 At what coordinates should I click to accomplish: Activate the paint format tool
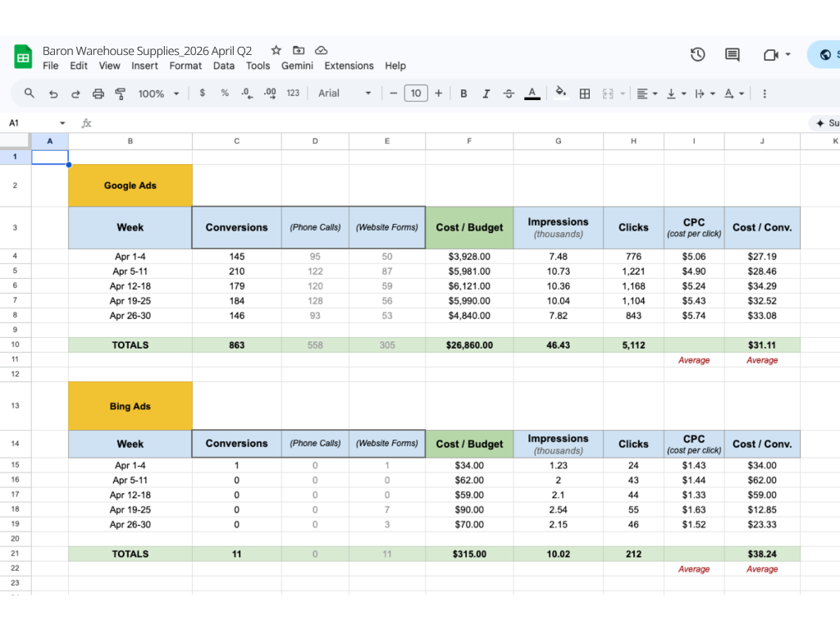(x=121, y=94)
